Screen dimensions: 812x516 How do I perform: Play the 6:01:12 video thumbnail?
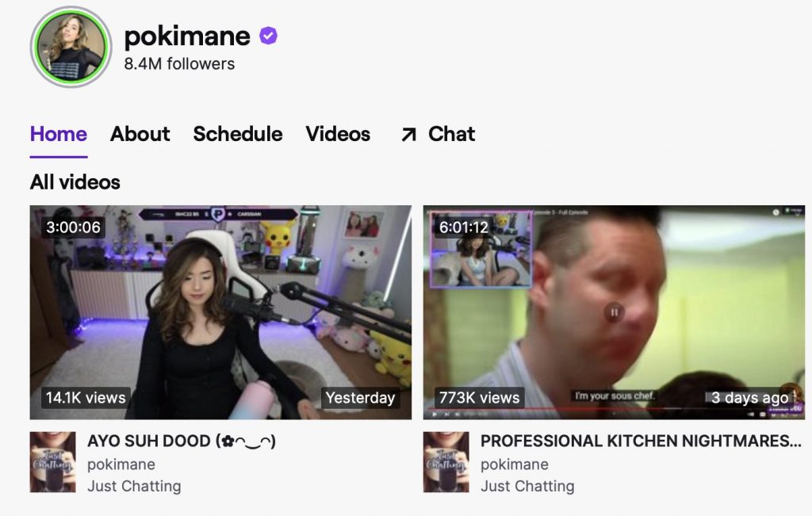[615, 312]
